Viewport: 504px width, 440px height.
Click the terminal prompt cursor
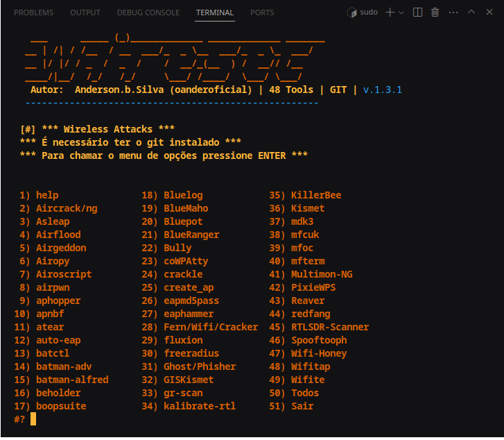coord(33,419)
